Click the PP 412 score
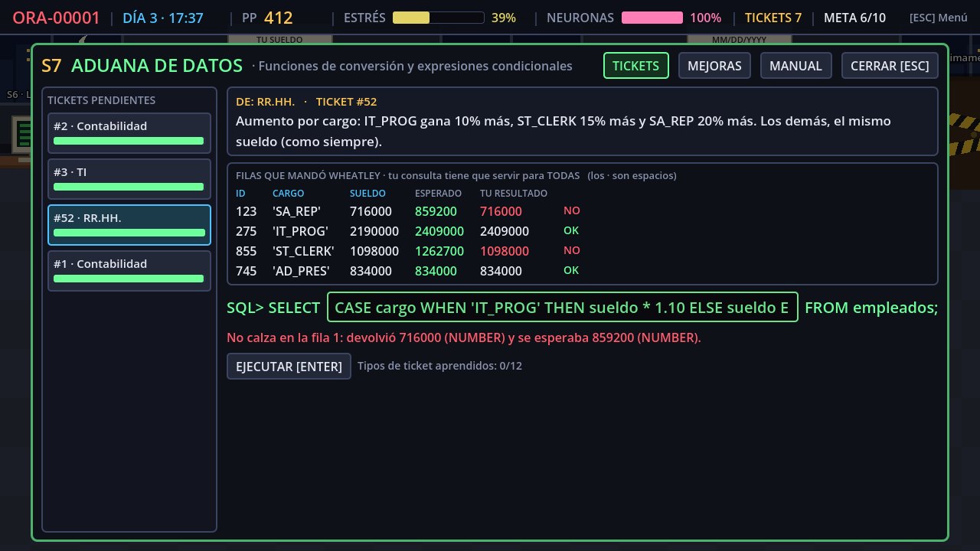 tap(267, 18)
